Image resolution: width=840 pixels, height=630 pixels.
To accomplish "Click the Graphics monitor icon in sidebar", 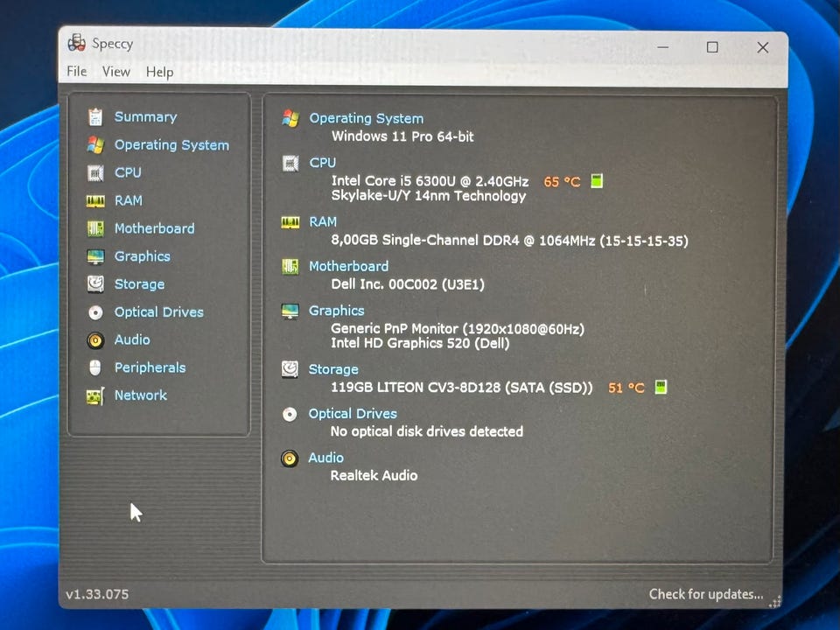I will click(x=95, y=256).
